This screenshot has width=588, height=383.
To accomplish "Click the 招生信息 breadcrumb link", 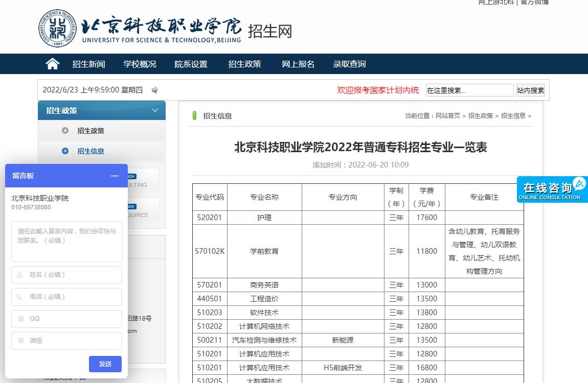I will pyautogui.click(x=513, y=116).
